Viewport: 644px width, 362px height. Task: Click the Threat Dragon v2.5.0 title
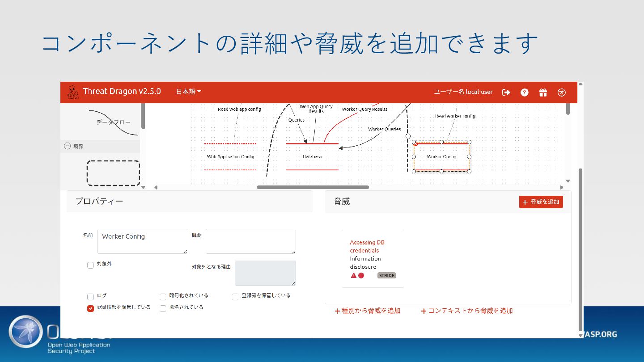click(x=122, y=91)
